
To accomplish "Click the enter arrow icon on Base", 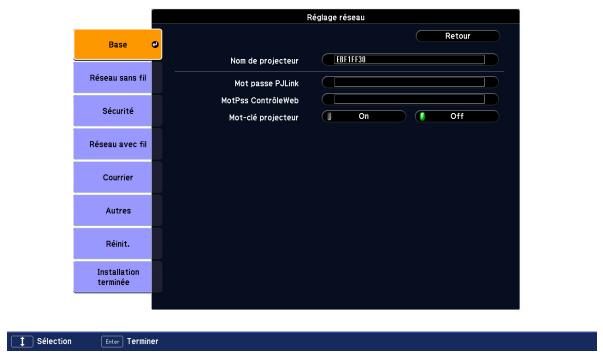I will [x=155, y=44].
